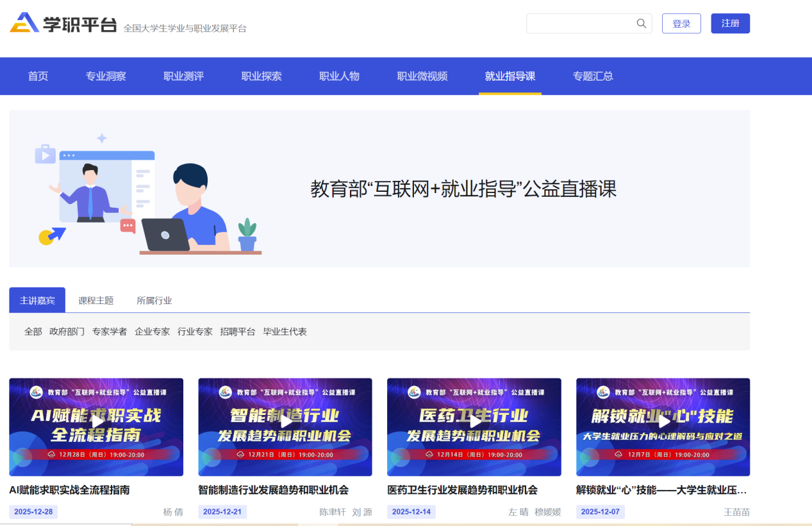Filter by 企业专家 speakers
This screenshot has height=526, width=812.
click(x=152, y=332)
